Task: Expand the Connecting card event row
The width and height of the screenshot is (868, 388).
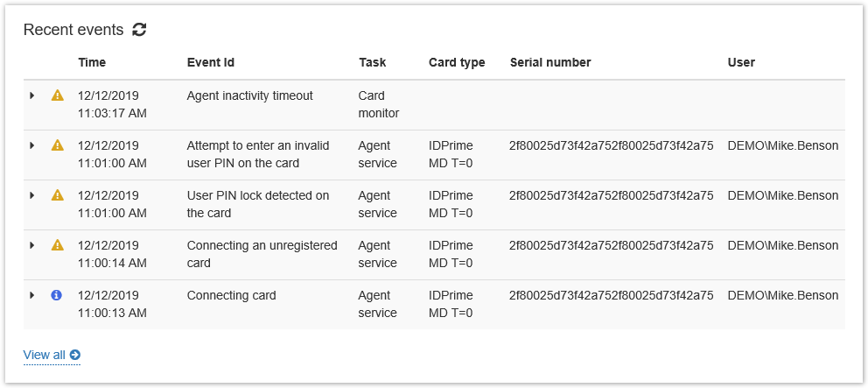Action: [x=32, y=295]
